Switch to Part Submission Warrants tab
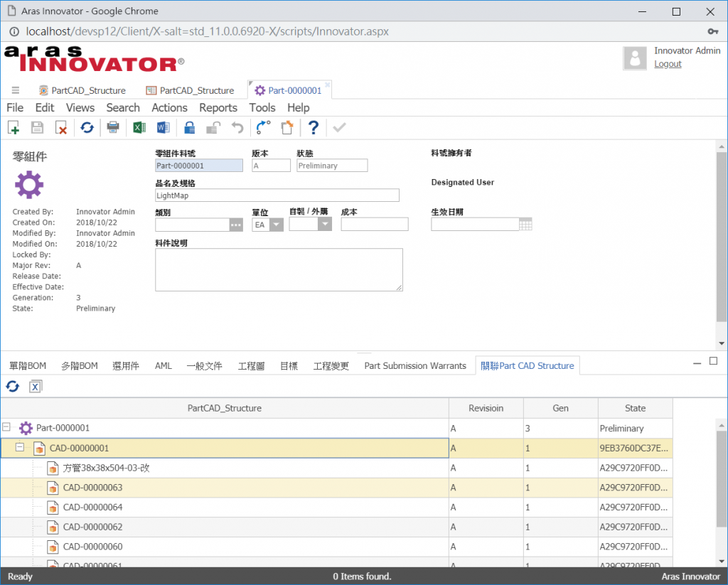Viewport: 728px width, 585px height. 415,366
